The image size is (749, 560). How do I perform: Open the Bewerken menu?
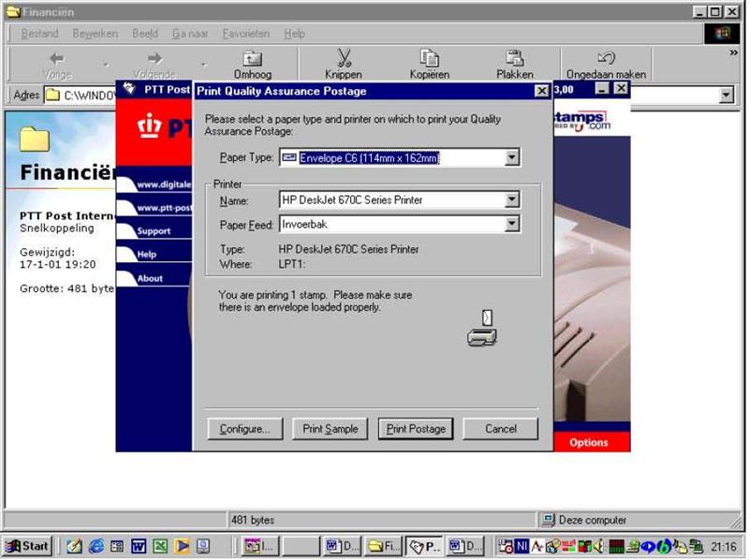95,34
